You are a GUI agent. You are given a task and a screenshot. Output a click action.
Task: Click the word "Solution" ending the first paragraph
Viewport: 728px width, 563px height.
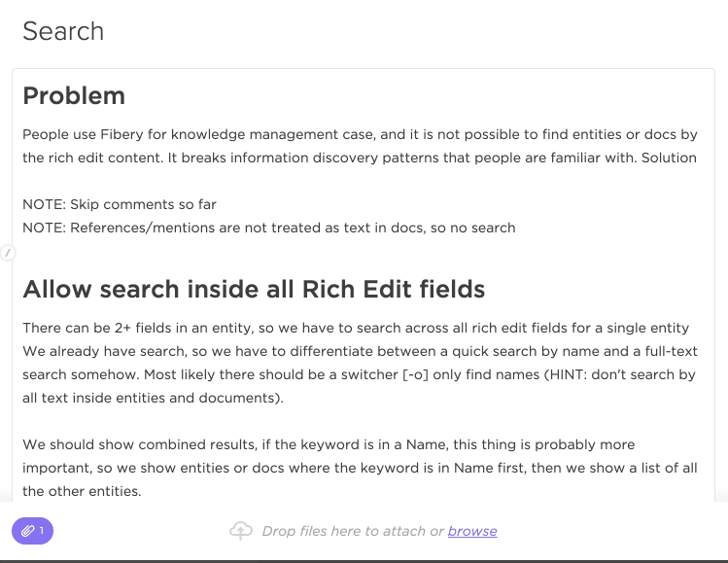pyautogui.click(x=669, y=158)
